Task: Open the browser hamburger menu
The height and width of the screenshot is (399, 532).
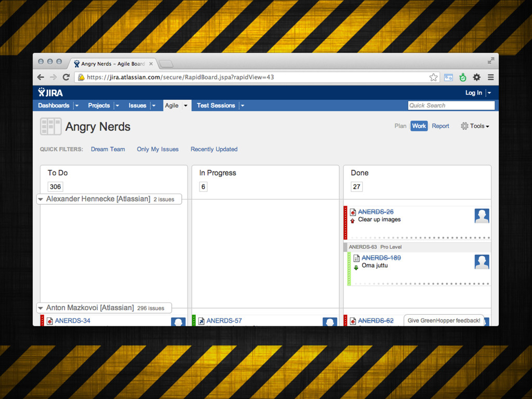Action: pos(490,77)
